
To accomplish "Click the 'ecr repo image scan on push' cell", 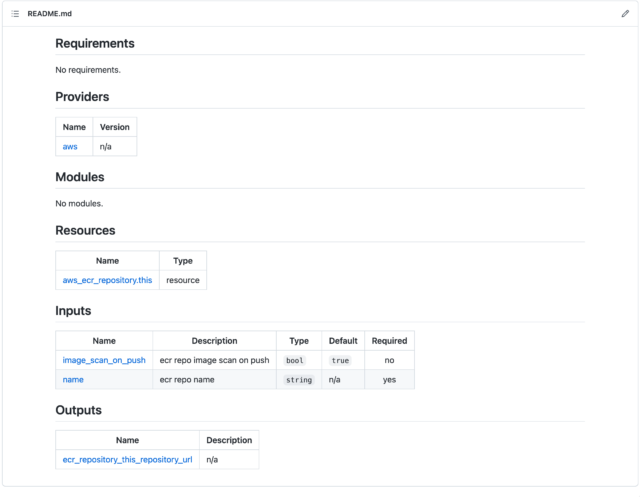I will 214,360.
